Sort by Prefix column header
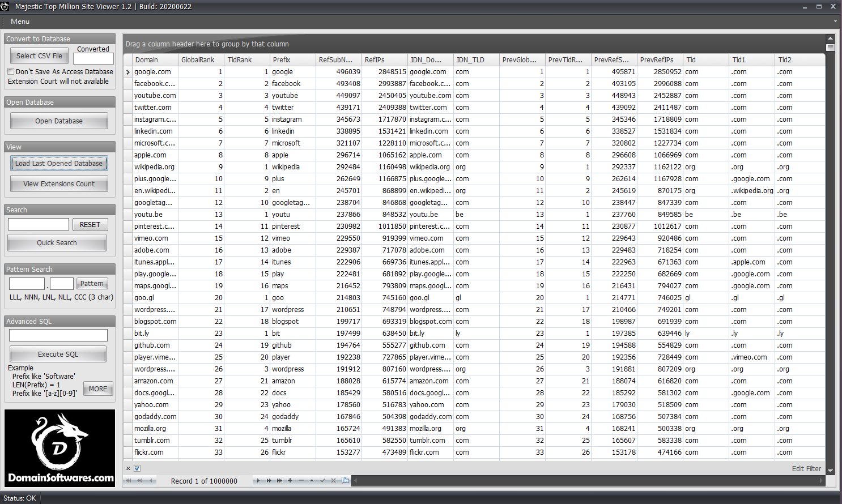Screen dimensions: 842x504 [x=292, y=59]
